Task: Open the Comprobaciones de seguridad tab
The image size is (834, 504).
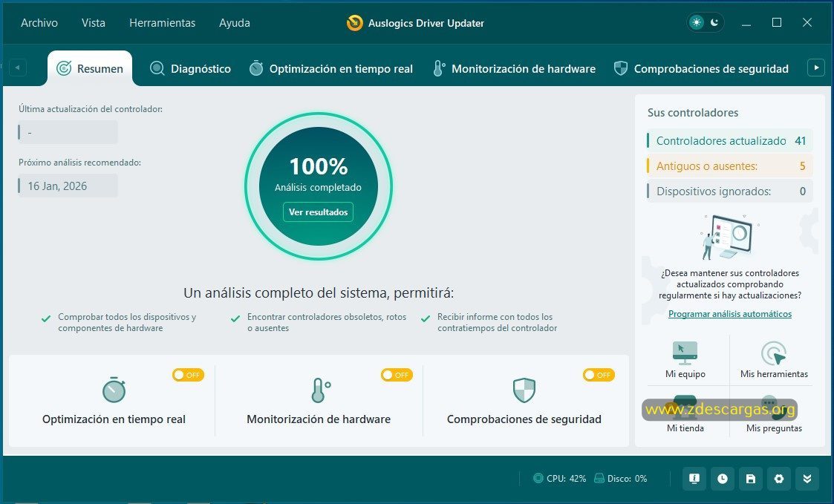Action: [701, 68]
